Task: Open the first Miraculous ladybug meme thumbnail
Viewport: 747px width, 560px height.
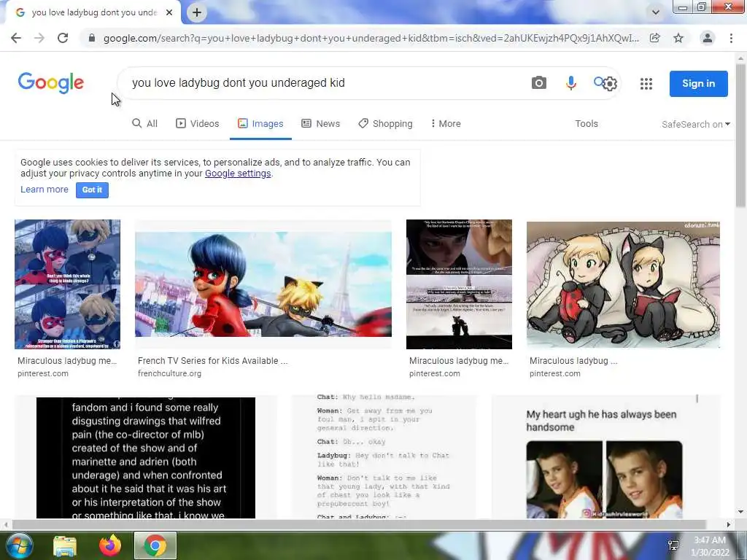Action: (67, 284)
